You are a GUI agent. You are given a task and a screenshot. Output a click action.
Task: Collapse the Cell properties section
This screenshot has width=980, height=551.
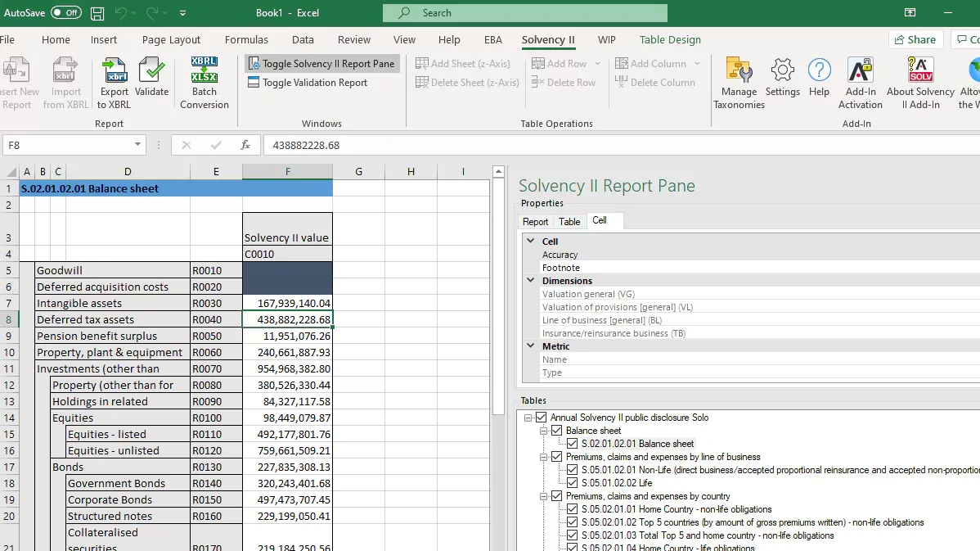531,241
